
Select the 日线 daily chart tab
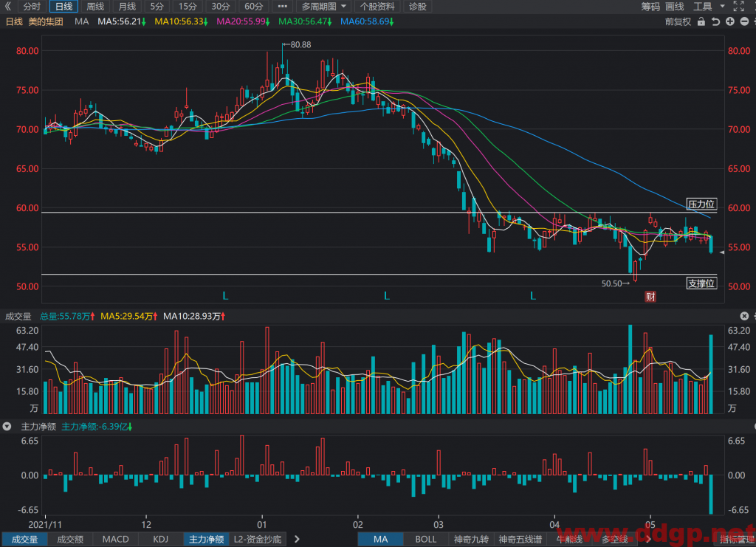click(x=63, y=6)
